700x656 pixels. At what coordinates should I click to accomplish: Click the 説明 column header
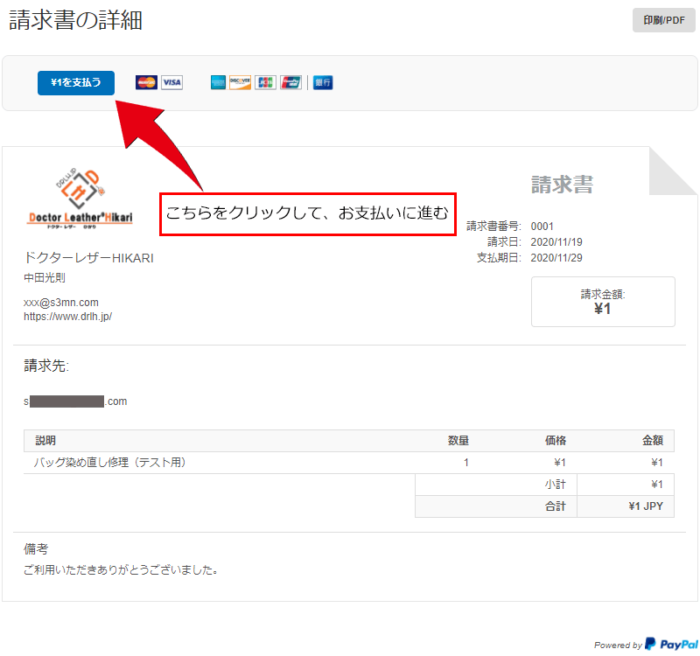coord(46,440)
